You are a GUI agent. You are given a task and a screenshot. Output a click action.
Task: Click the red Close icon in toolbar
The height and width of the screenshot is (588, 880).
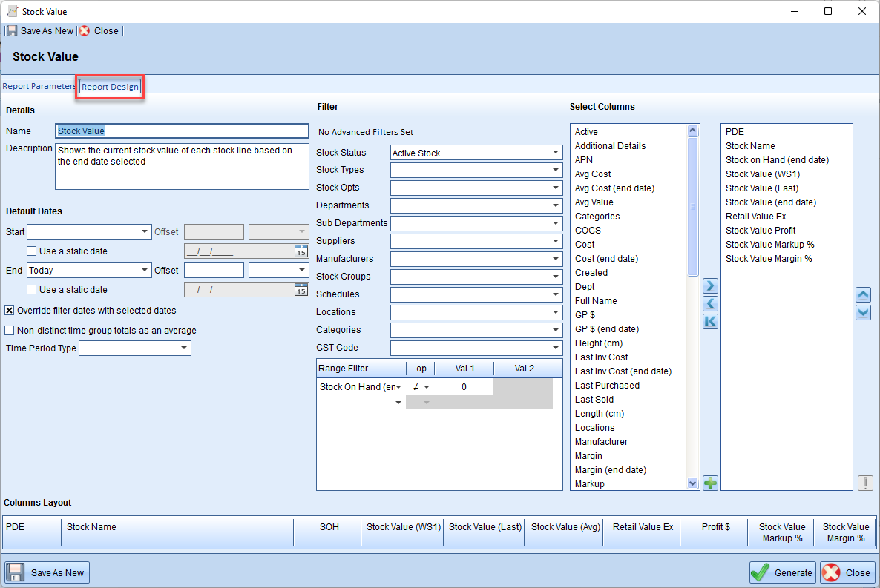click(x=85, y=31)
